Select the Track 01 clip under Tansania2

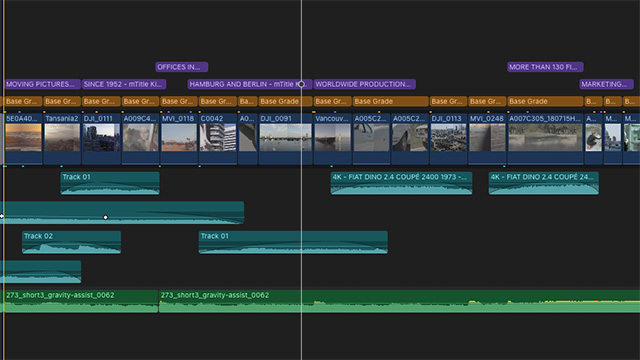pyautogui.click(x=110, y=183)
